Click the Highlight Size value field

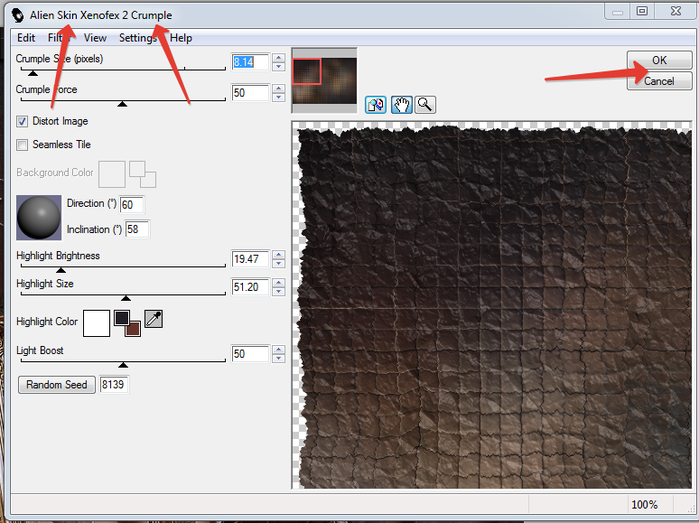[x=251, y=287]
